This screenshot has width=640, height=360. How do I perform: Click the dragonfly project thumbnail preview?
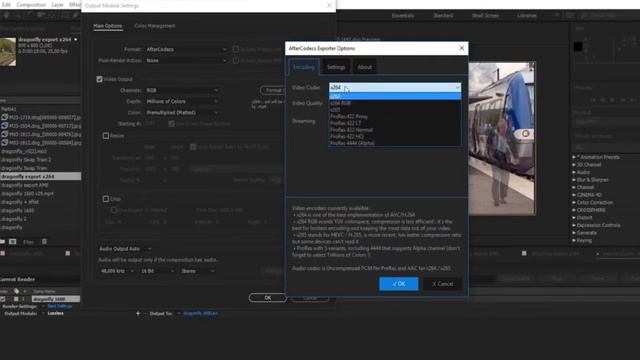tap(8, 51)
